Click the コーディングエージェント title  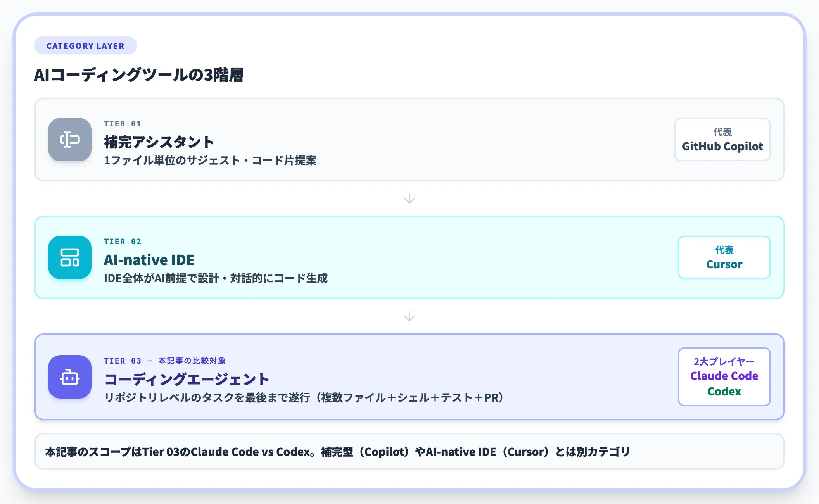coord(187,379)
